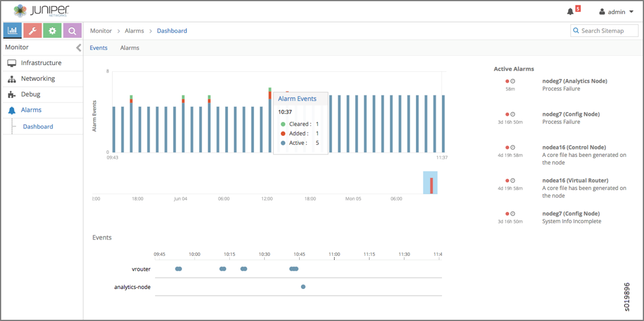
Task: Switch to the Alarms tab
Action: point(130,48)
